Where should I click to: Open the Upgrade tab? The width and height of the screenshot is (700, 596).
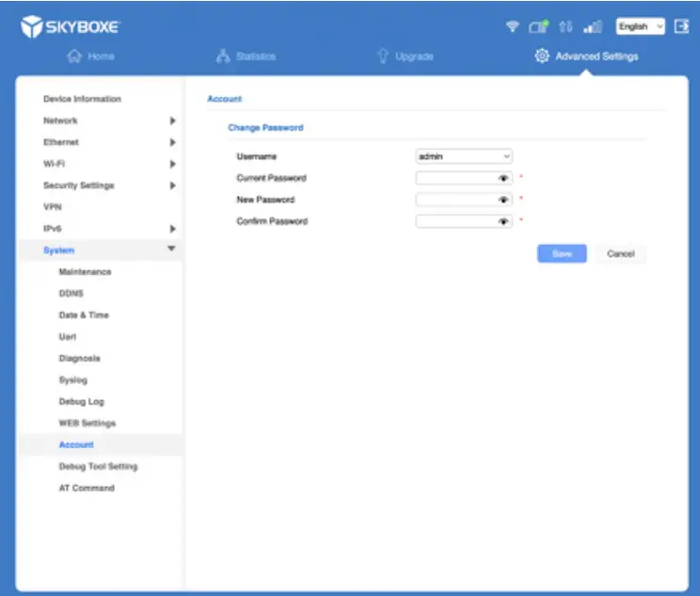pos(406,56)
